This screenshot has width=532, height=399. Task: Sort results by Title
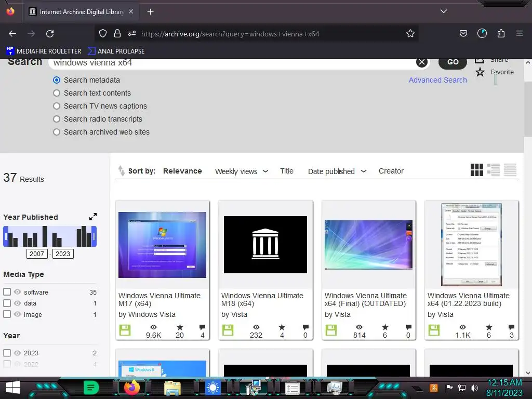click(287, 171)
